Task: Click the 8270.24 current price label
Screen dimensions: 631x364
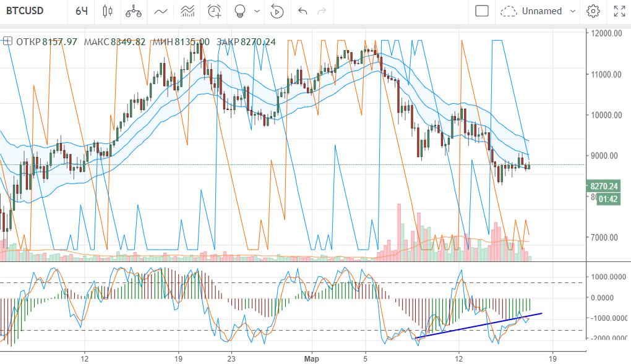Action: click(604, 185)
